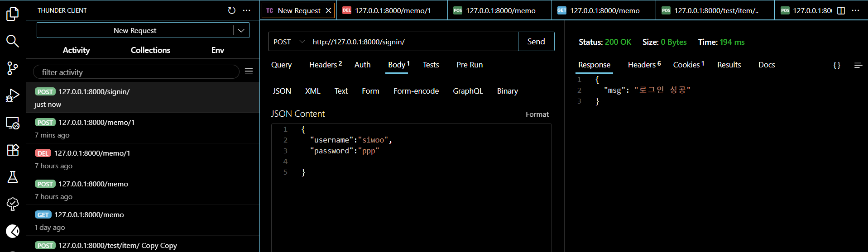Open the filter activity hamburger menu
Image resolution: width=868 pixels, height=252 pixels.
(x=249, y=71)
